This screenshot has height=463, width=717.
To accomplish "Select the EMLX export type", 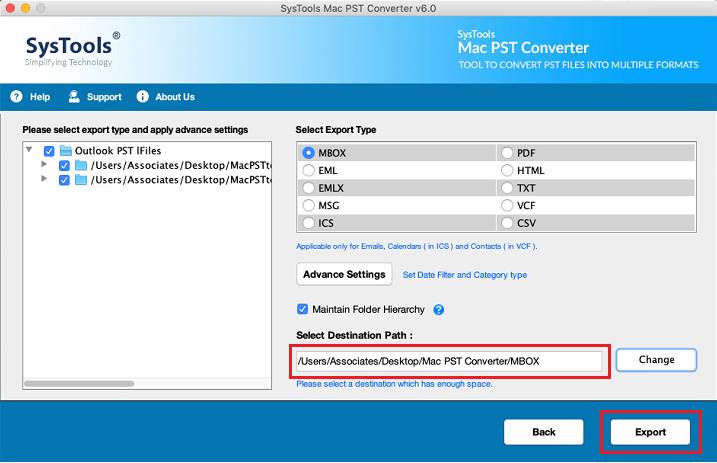I will (x=309, y=188).
